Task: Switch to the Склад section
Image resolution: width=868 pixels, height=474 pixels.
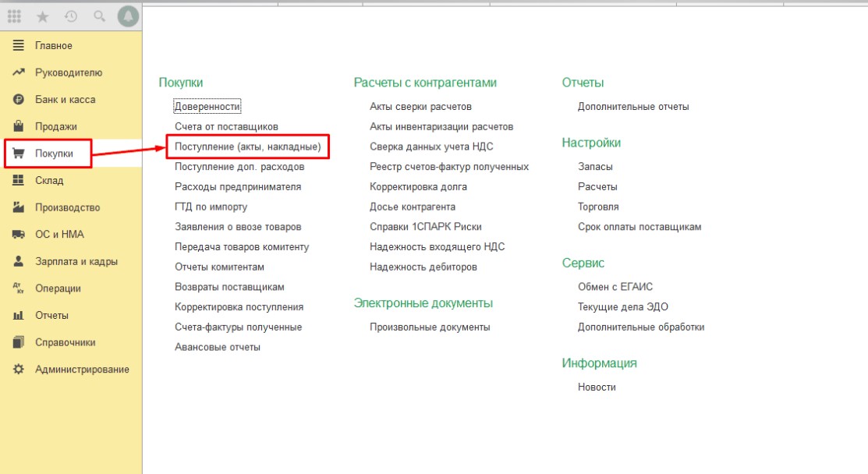Action: coord(49,181)
